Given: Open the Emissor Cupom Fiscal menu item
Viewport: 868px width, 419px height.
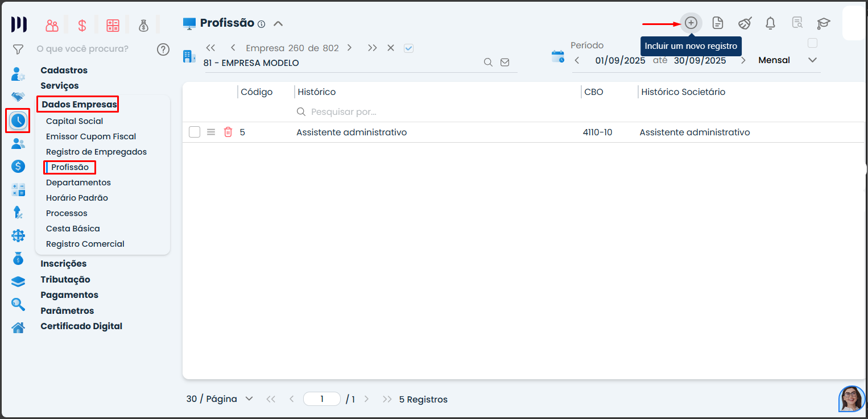Looking at the screenshot, I should 91,136.
